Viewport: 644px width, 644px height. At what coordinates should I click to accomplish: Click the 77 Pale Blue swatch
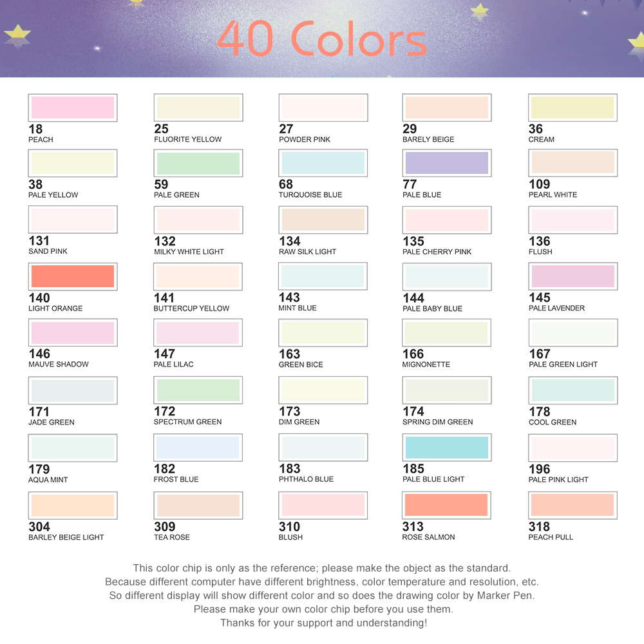447,163
